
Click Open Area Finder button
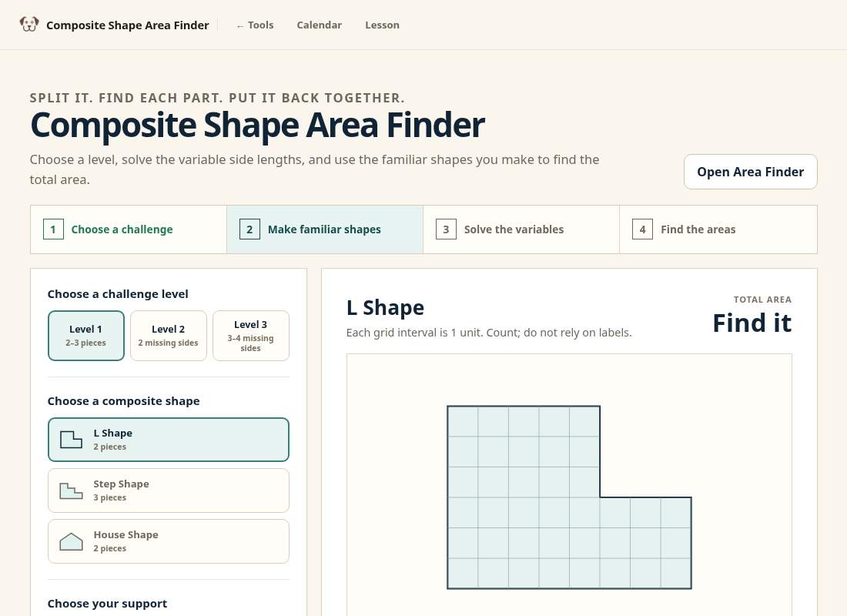(750, 172)
